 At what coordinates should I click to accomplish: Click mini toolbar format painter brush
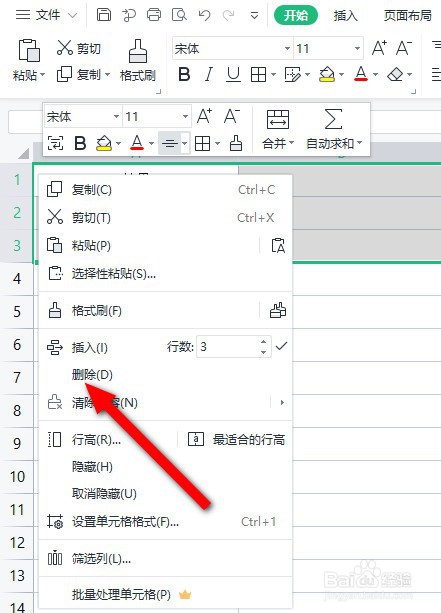[236, 143]
